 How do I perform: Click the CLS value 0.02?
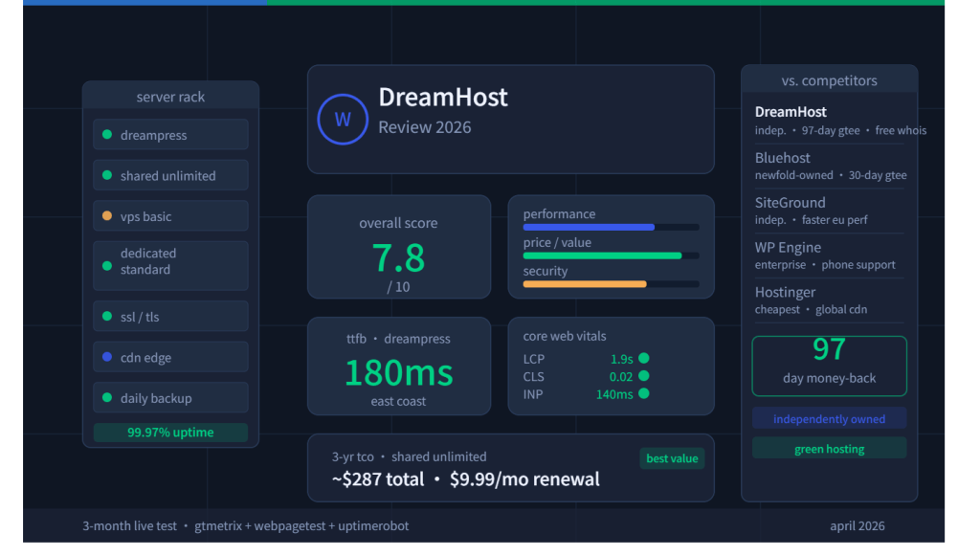coord(620,376)
